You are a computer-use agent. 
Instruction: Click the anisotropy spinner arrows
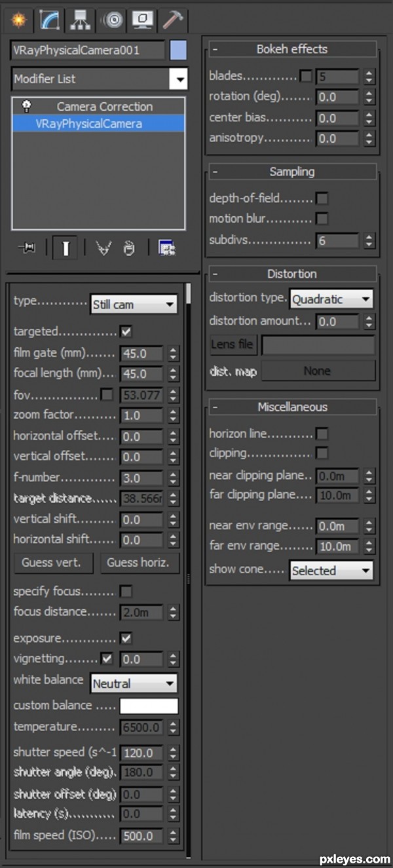pyautogui.click(x=369, y=138)
